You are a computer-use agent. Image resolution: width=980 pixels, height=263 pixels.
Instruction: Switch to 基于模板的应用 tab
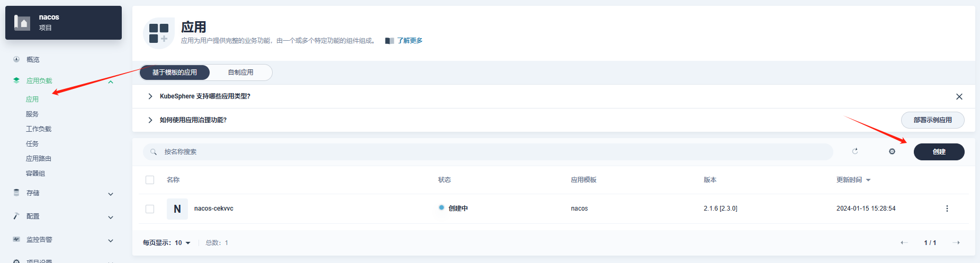point(175,72)
